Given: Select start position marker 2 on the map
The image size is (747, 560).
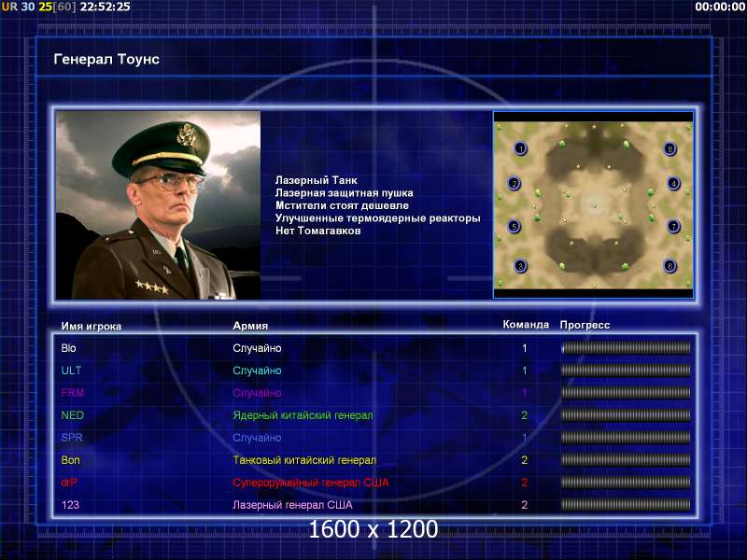Looking at the screenshot, I should tap(514, 183).
